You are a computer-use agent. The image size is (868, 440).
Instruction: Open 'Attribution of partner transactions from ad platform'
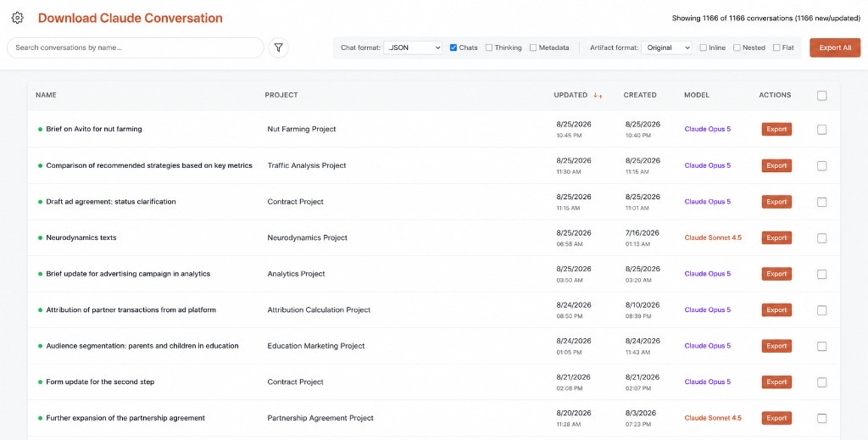131,310
